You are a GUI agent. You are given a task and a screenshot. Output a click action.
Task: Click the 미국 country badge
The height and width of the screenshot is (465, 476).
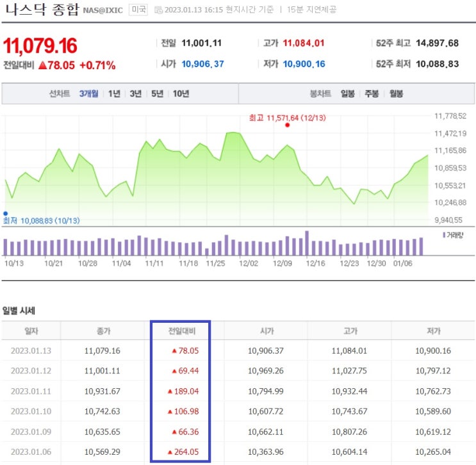pyautogui.click(x=138, y=10)
